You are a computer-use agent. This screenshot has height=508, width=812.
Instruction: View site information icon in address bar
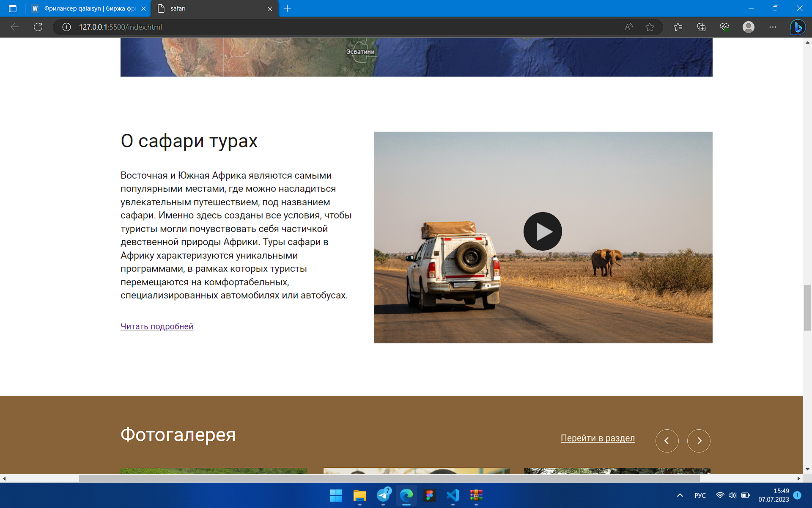point(66,27)
